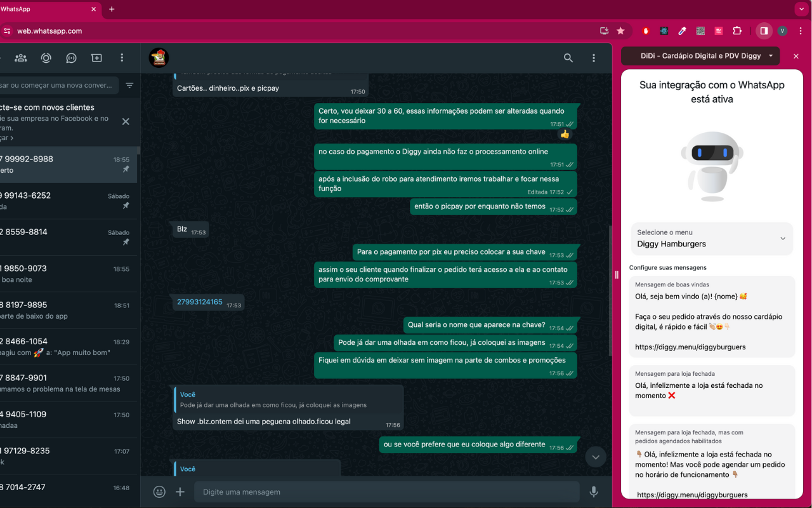Activate the microphone icon for voice message

click(593, 491)
